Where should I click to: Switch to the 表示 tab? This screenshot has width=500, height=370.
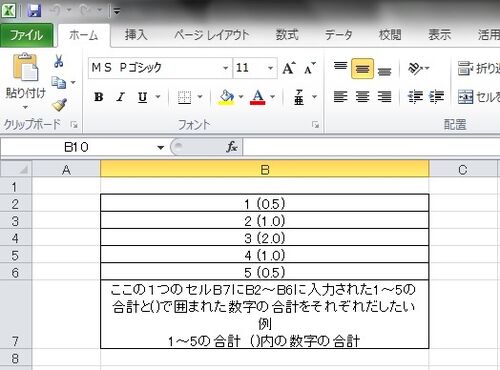click(440, 35)
